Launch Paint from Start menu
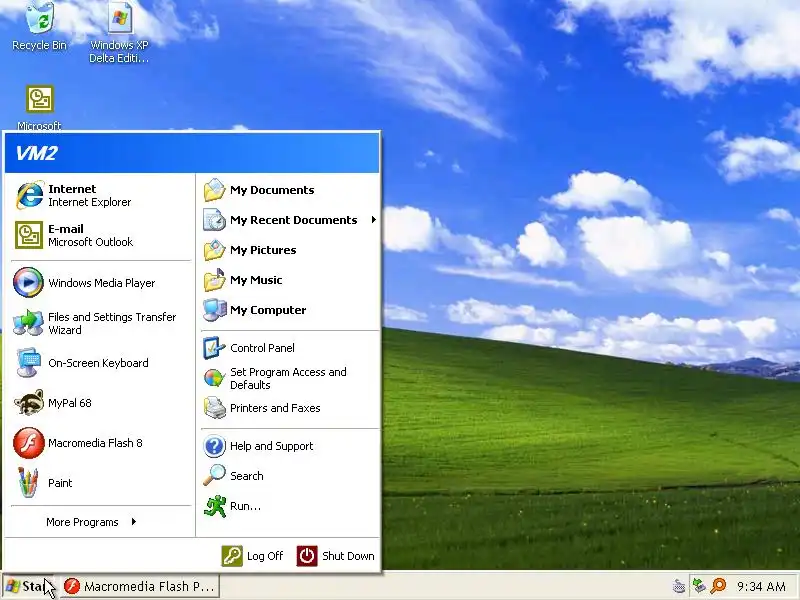The width and height of the screenshot is (800, 600). pyautogui.click(x=100, y=483)
